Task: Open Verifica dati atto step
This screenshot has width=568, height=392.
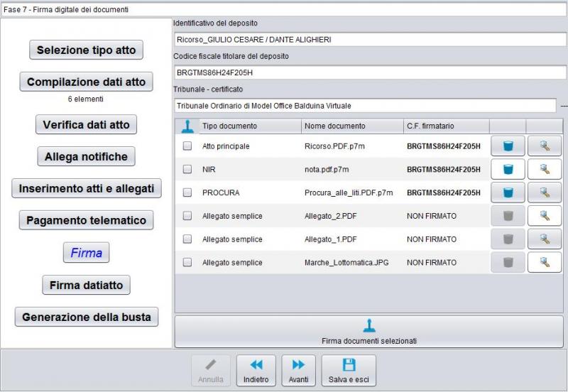Action: (86, 124)
